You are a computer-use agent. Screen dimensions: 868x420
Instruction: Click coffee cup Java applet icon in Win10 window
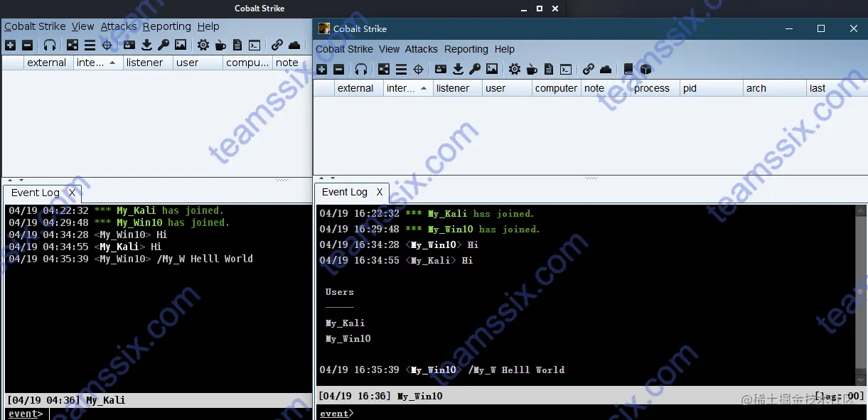tap(532, 69)
